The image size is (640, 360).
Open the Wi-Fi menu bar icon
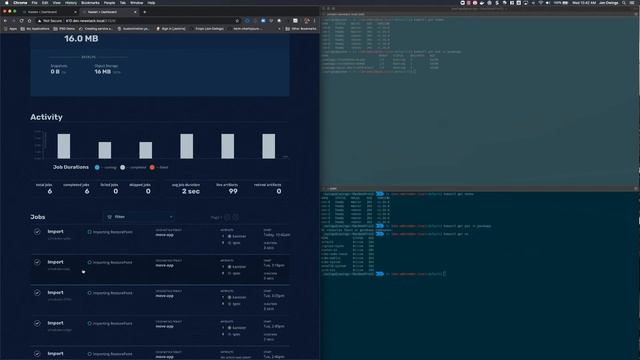(x=541, y=2)
